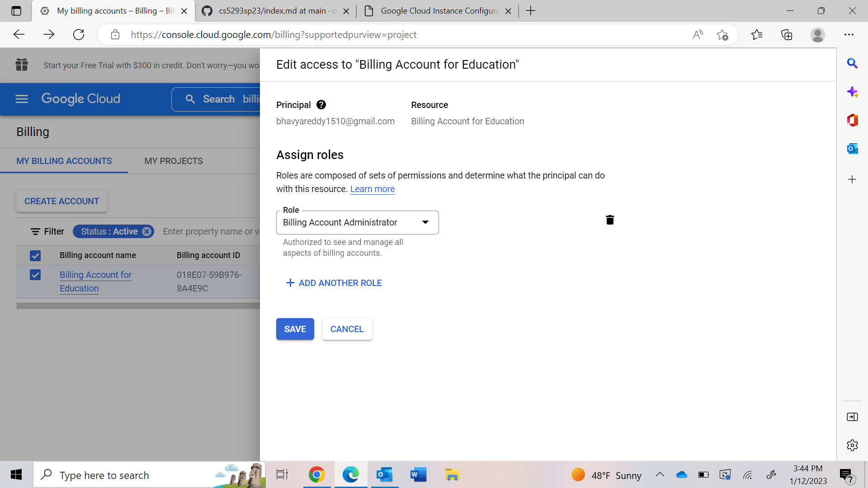
Task: Open Word from the taskbar
Action: click(418, 475)
